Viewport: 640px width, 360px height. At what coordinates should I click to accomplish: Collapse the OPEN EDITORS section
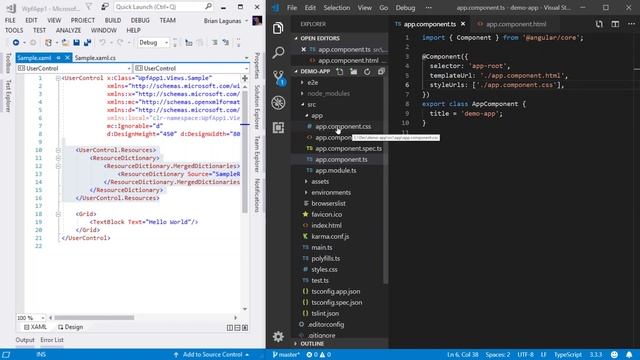[320, 38]
